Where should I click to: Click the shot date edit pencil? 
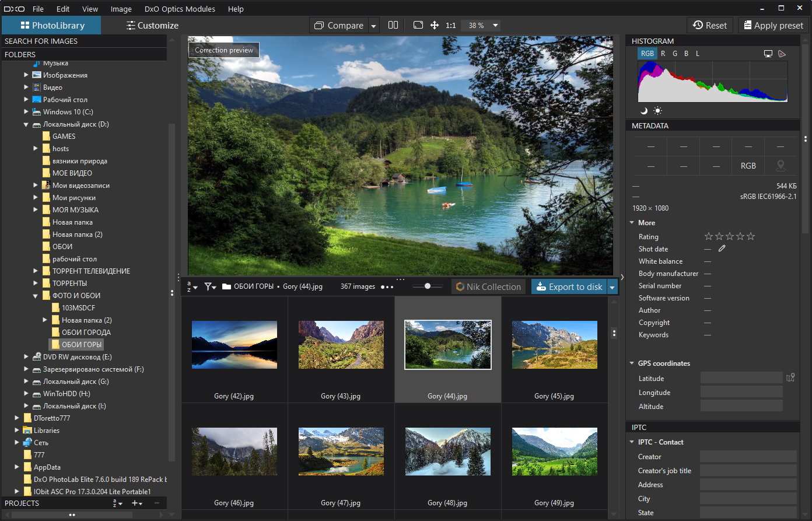(x=722, y=249)
